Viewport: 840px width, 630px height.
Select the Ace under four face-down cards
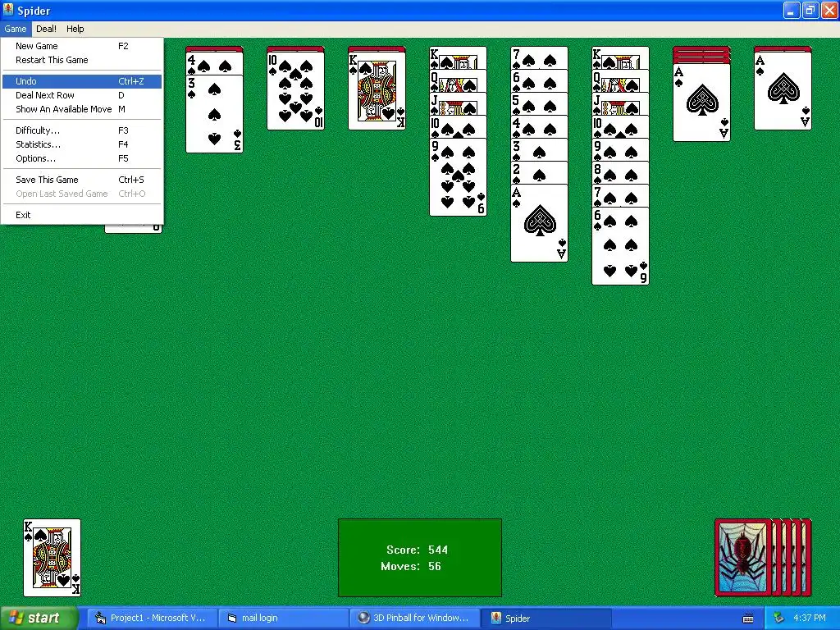702,103
